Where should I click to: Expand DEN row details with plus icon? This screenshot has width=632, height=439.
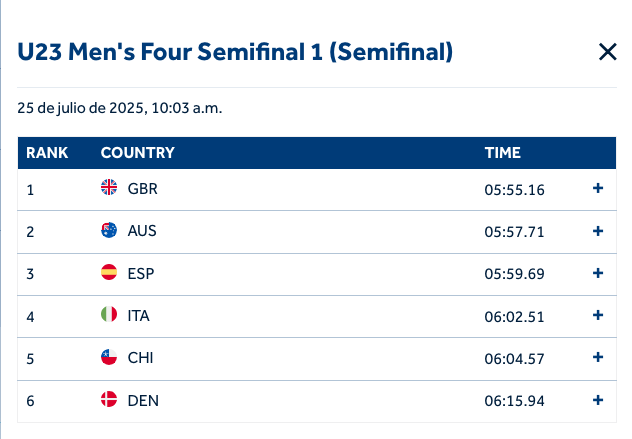pos(598,400)
